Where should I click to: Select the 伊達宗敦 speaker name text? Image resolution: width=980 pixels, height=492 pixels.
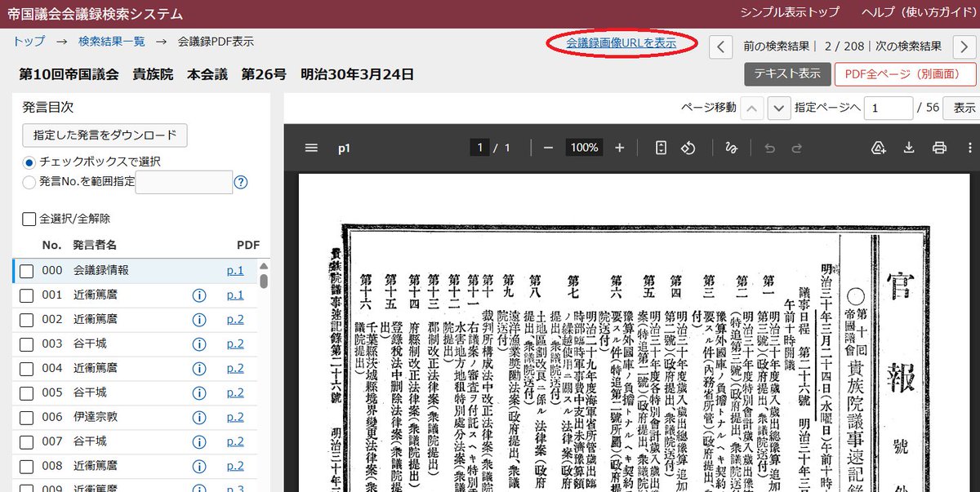coord(96,417)
